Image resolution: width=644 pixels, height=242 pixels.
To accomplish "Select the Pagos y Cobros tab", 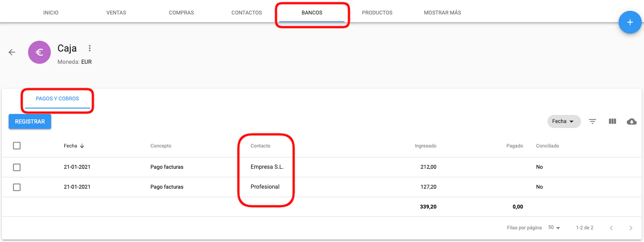I will pyautogui.click(x=58, y=99).
